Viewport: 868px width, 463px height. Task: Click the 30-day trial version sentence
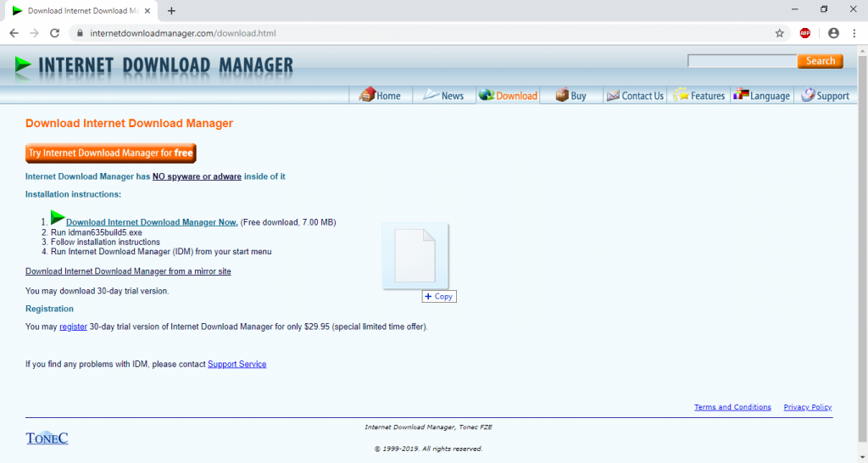pos(97,292)
